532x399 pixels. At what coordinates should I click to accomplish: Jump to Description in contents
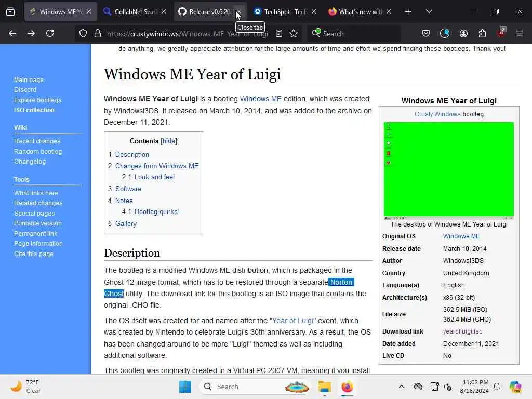click(x=132, y=154)
